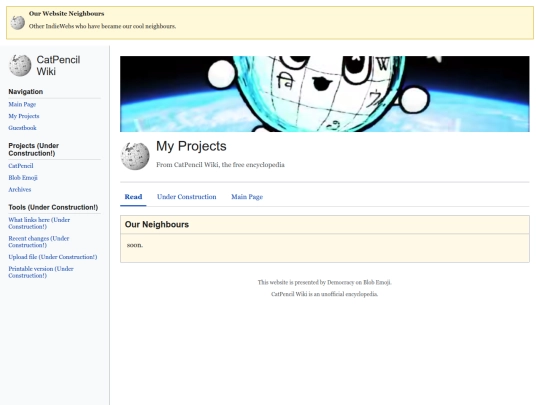Viewport: 540px width, 405px height.
Task: Click the Upload file tool link
Action: tap(53, 257)
